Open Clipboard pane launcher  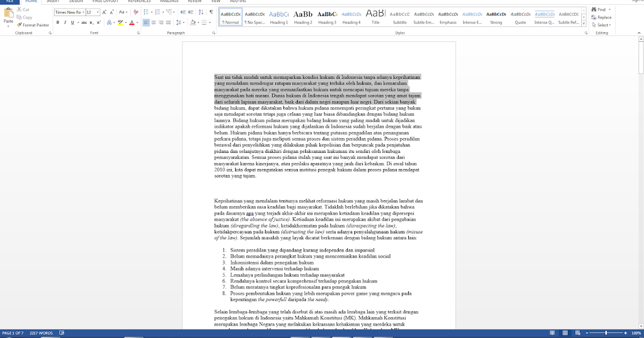[50, 33]
